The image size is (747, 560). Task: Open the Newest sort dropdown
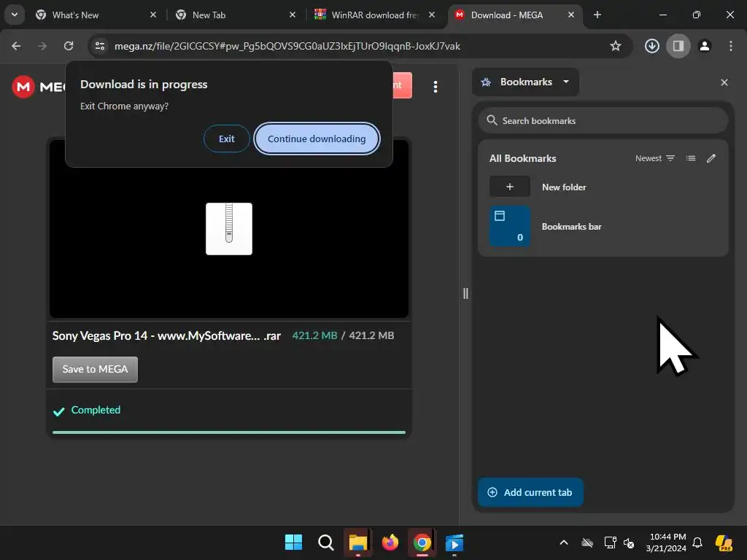pos(655,158)
